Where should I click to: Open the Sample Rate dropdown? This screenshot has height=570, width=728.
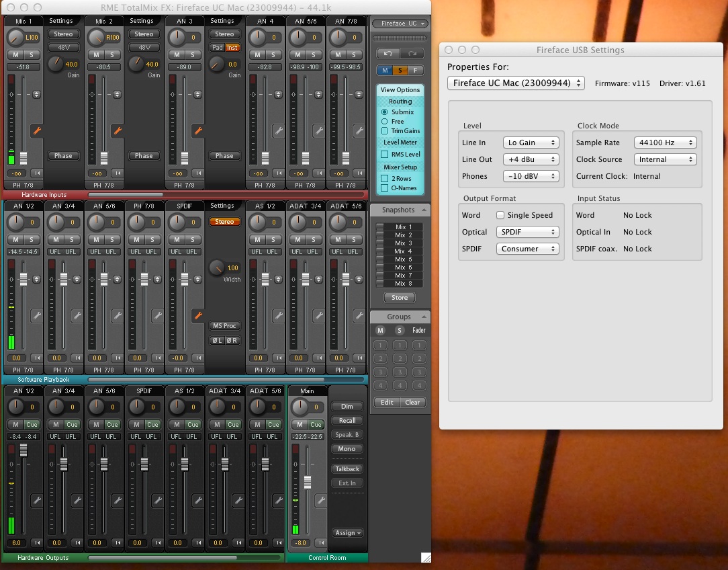(665, 142)
